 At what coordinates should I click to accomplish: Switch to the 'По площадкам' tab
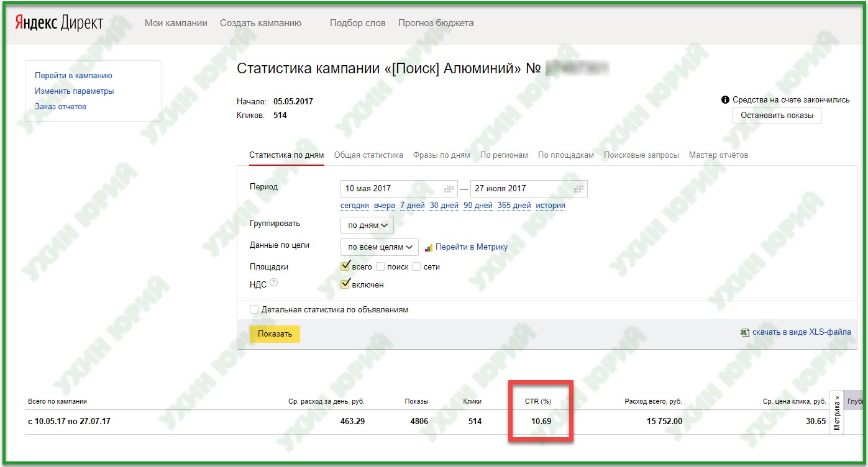point(566,155)
